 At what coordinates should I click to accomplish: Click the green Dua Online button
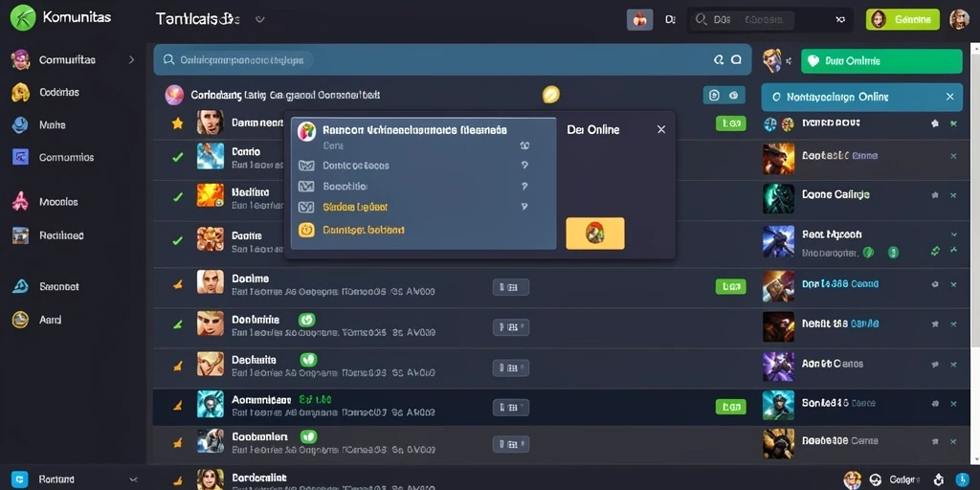tap(881, 61)
